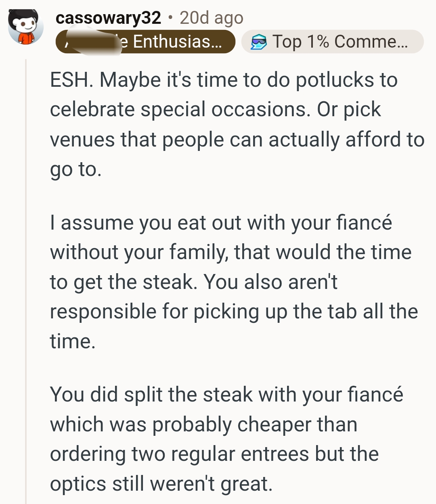Click the sunglasses icon in Top 1% badge

point(258,42)
